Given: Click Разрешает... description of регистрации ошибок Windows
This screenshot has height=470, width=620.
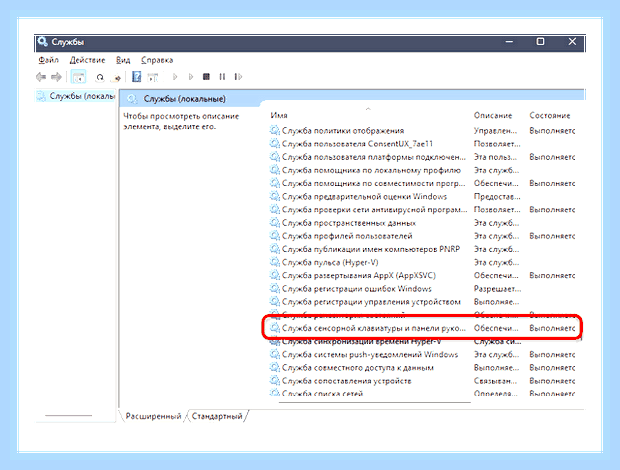Looking at the screenshot, I should (x=497, y=289).
